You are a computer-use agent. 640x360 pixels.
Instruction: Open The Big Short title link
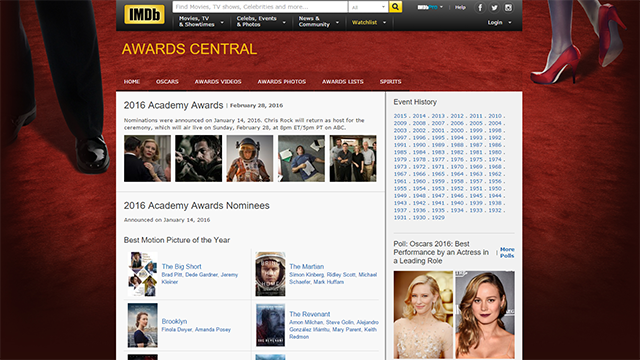pos(182,267)
